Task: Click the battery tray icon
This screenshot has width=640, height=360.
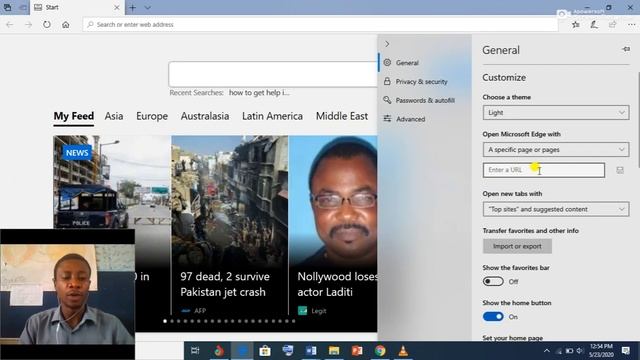Action: tap(569, 351)
